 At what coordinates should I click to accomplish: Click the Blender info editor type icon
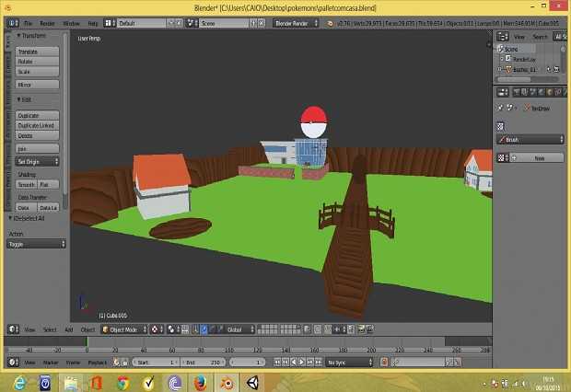[11, 21]
